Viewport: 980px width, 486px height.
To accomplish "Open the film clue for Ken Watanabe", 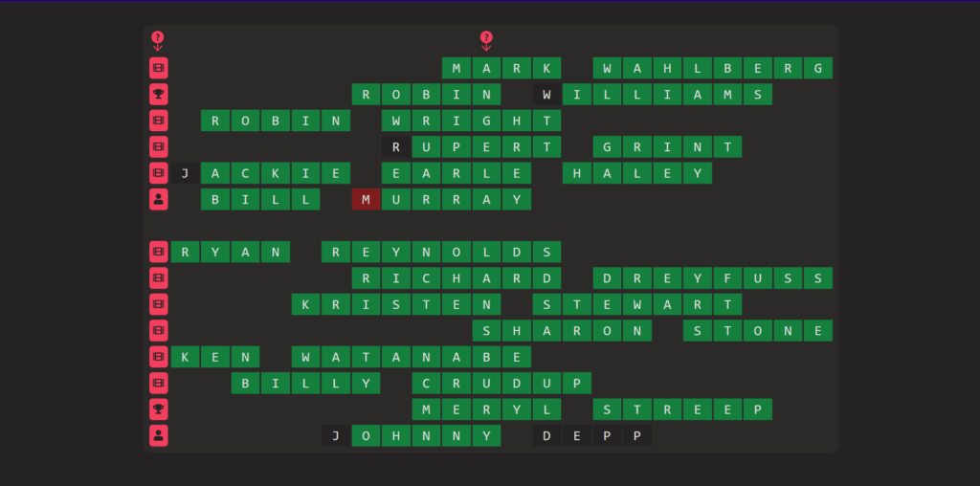I will (158, 357).
